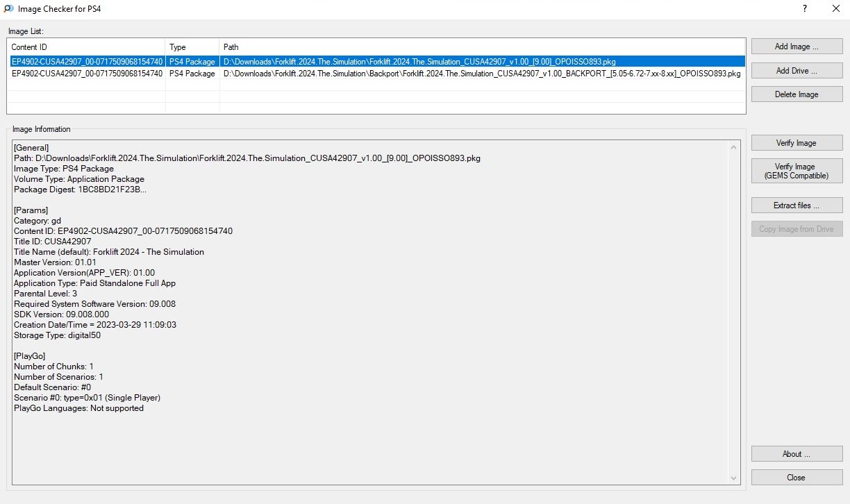Click the Add Image button
Screen dimensions: 850x504
click(x=797, y=47)
